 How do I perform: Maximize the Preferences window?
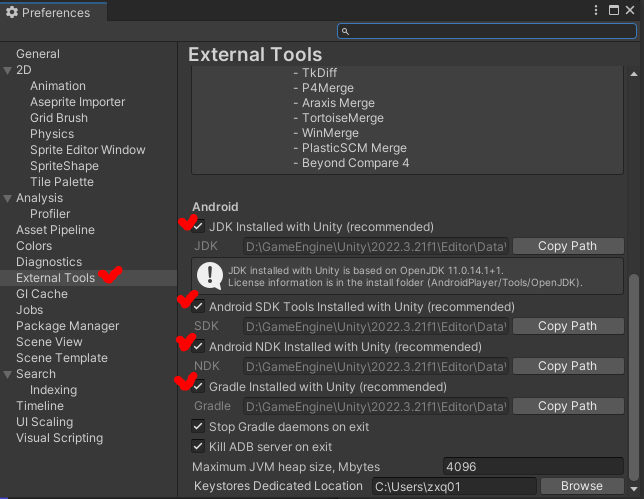pos(614,10)
